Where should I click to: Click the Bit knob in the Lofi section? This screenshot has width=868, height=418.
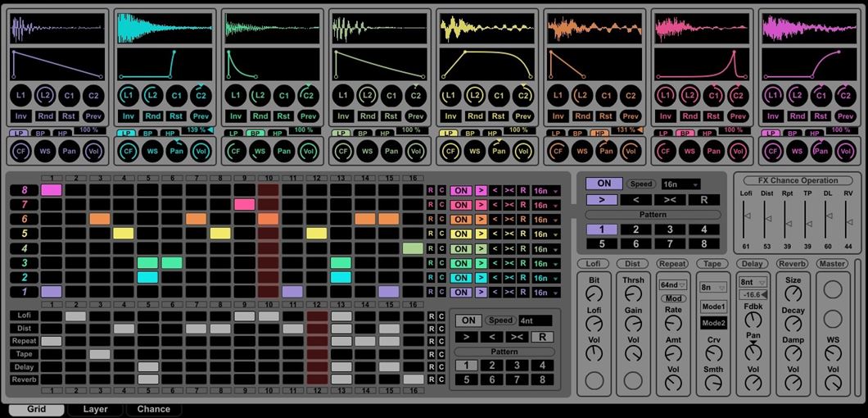tap(594, 293)
